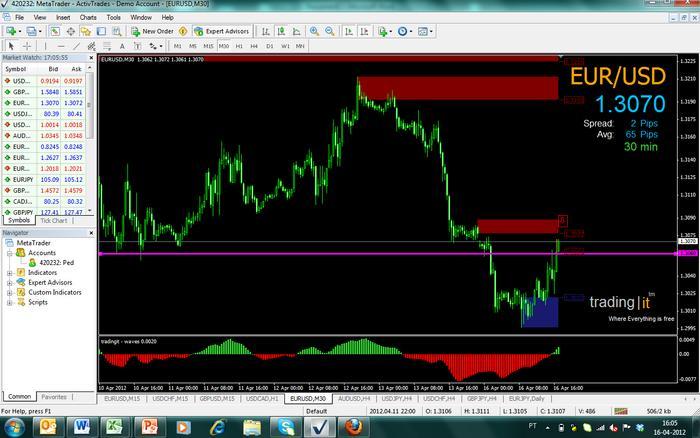Select the Crosshair tool

click(27, 46)
